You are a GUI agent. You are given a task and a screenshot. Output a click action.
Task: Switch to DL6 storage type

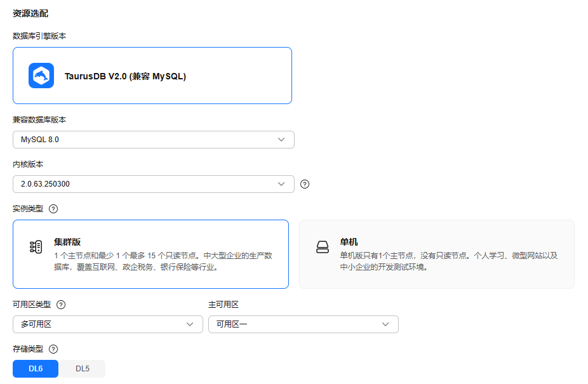[x=36, y=369]
